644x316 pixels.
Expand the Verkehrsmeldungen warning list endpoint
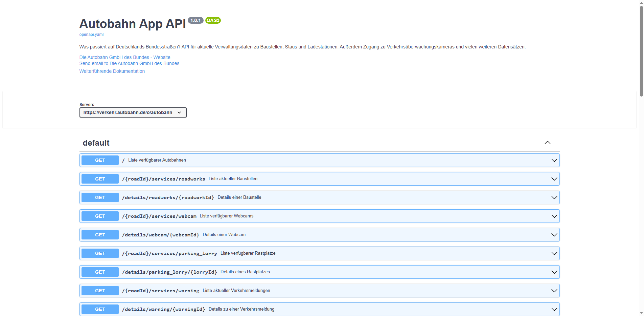[x=554, y=290]
